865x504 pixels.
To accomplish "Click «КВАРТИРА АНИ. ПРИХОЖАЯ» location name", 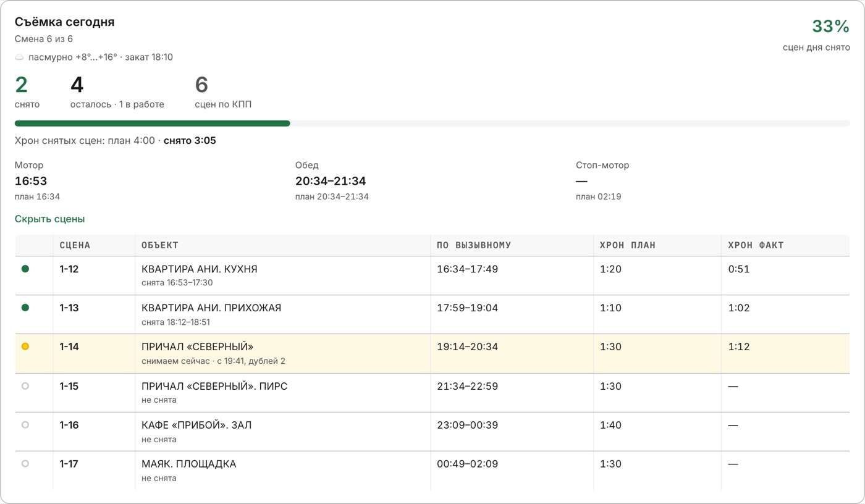I will (211, 308).
